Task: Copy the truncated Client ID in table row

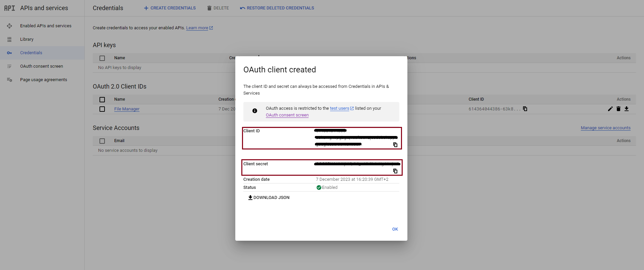Action: pyautogui.click(x=525, y=109)
